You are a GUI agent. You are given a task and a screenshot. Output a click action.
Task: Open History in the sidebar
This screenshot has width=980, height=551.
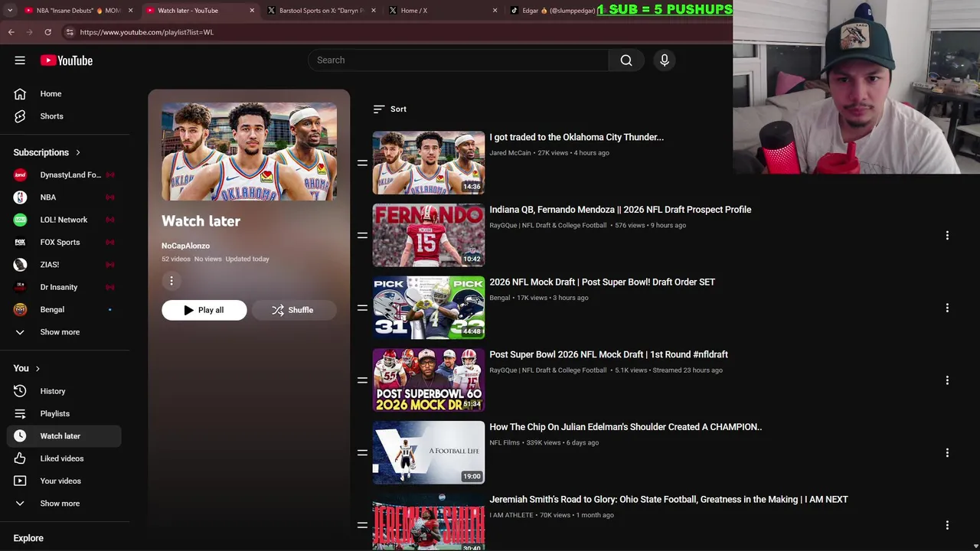pyautogui.click(x=64, y=391)
